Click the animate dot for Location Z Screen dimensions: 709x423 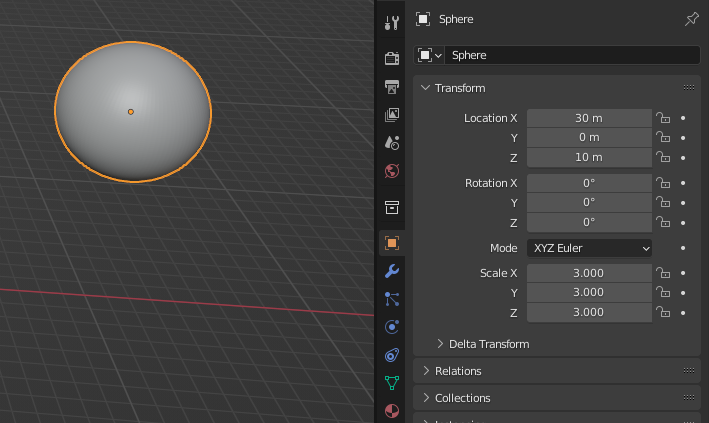point(683,157)
